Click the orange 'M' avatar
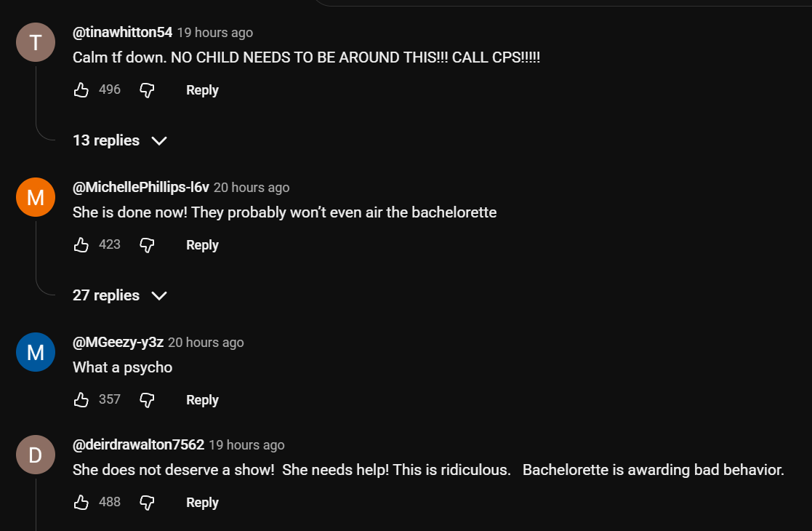 [x=36, y=197]
